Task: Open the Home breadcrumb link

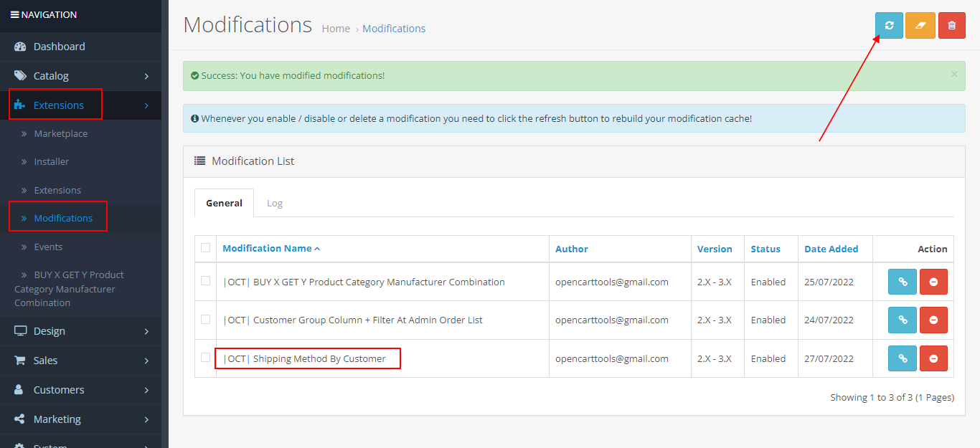Action: tap(336, 28)
